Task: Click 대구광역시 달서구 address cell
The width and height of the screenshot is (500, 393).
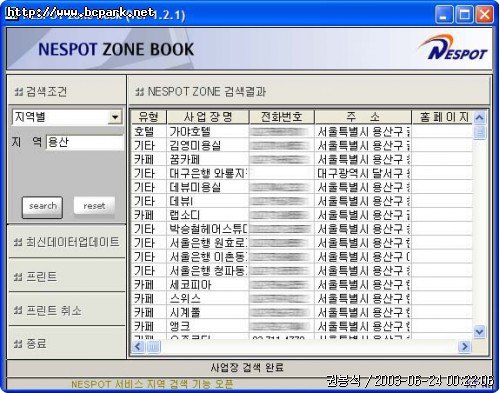Action: pyautogui.click(x=363, y=173)
